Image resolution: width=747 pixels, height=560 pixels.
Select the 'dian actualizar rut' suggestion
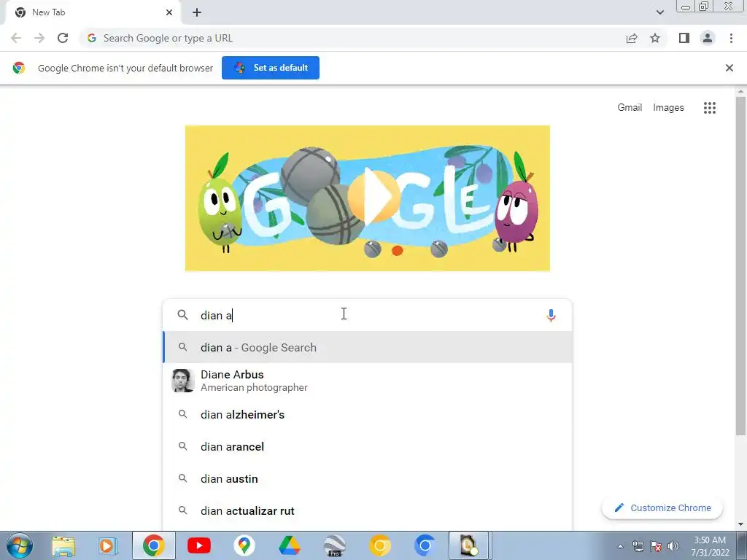[x=368, y=510]
